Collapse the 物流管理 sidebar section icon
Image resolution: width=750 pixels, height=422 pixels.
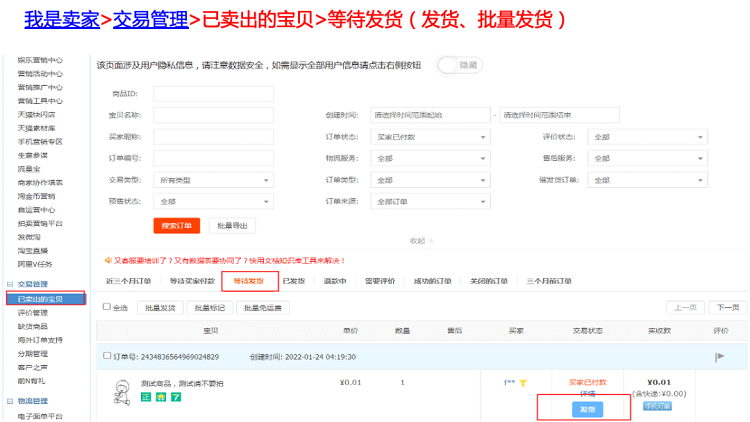[8, 402]
